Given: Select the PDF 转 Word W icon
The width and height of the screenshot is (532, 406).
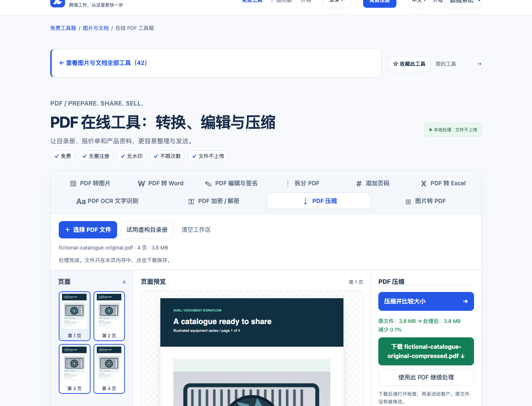Looking at the screenshot, I should (x=141, y=183).
